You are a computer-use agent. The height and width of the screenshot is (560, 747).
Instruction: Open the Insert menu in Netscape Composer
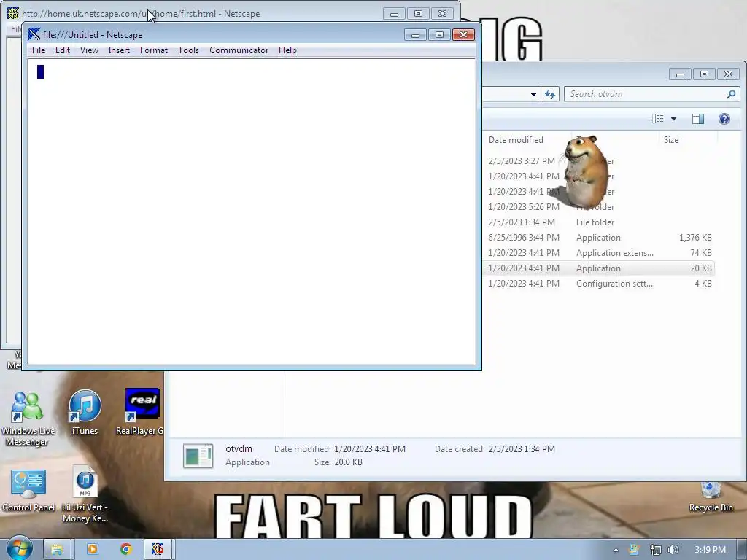coord(119,50)
